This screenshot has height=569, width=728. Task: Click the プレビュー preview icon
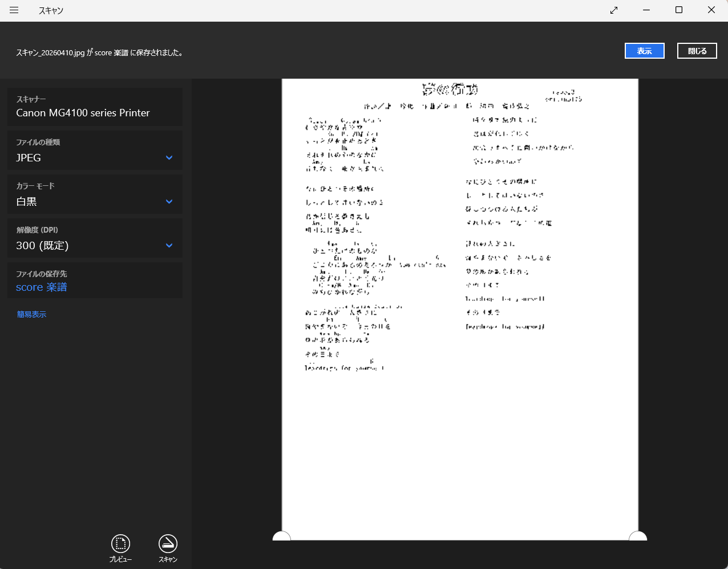(120, 544)
